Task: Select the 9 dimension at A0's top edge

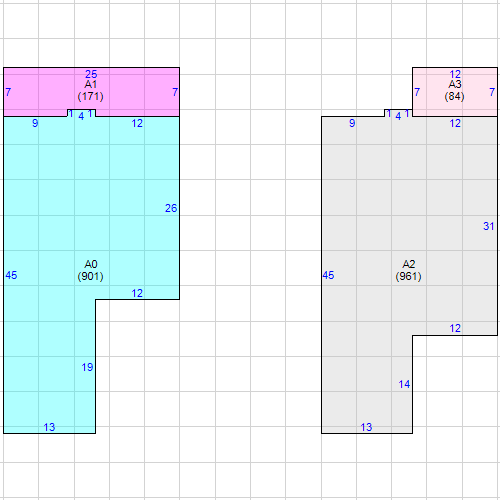Action: (x=35, y=123)
